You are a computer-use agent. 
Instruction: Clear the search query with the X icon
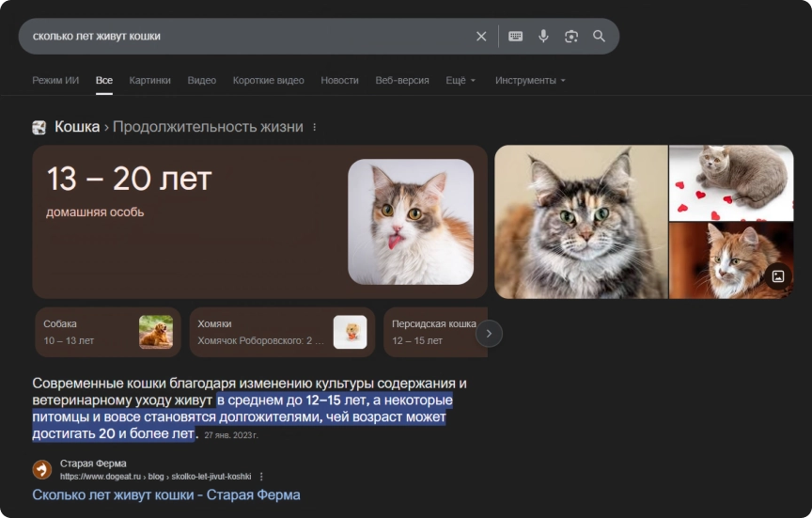[x=481, y=37]
